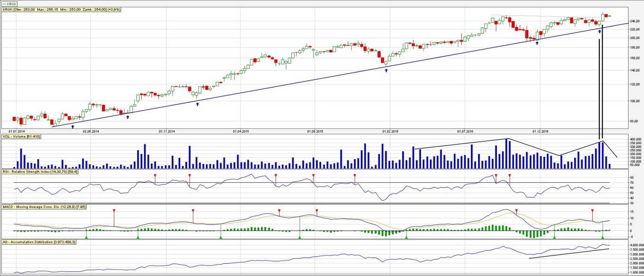This screenshot has width=644, height=276.
Task: Click the VOL - Volume panel label
Action: pyautogui.click(x=21, y=137)
